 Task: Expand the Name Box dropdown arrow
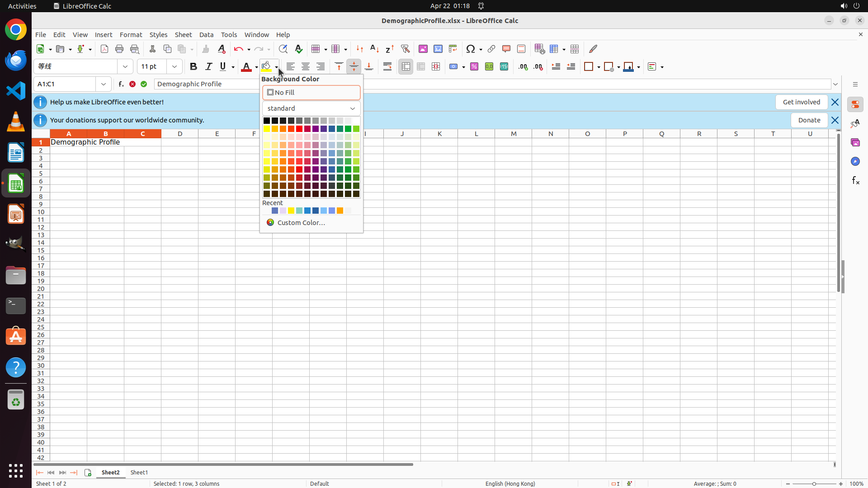pyautogui.click(x=104, y=84)
